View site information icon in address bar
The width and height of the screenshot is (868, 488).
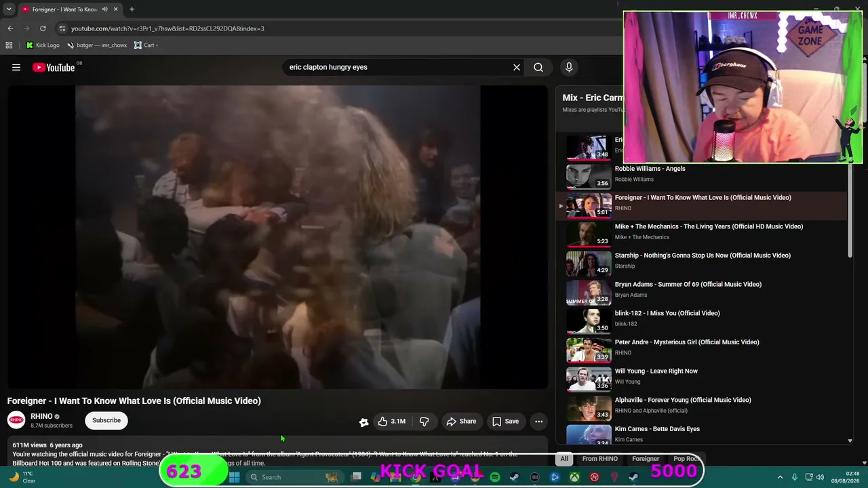[x=62, y=28]
